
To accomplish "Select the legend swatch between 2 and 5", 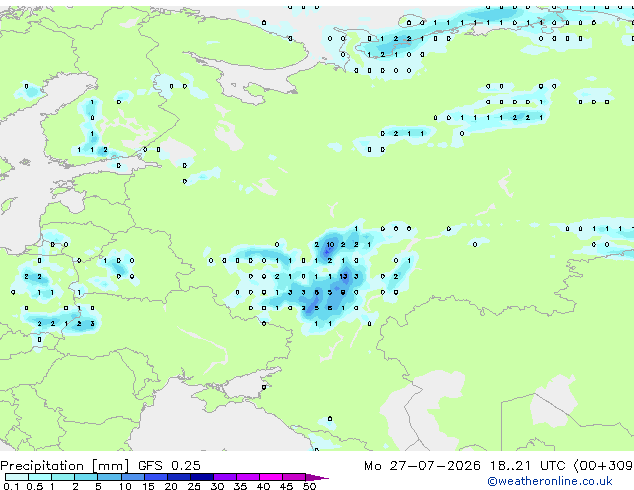I will click(86, 477).
